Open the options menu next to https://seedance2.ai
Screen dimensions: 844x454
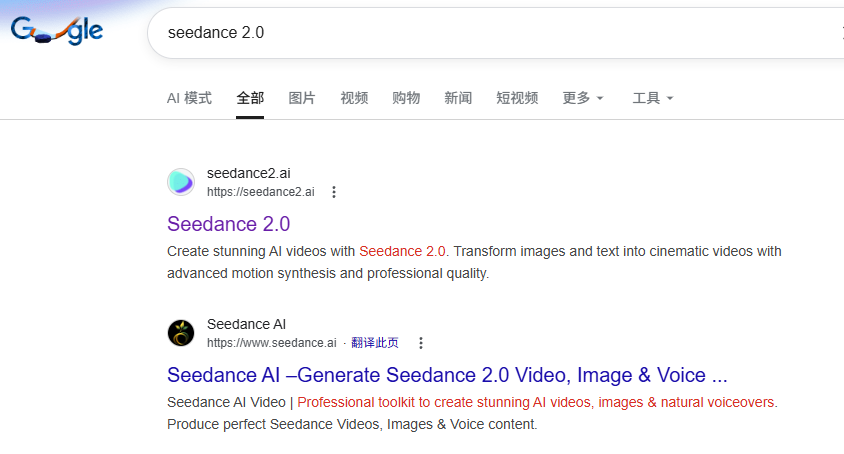coord(334,192)
